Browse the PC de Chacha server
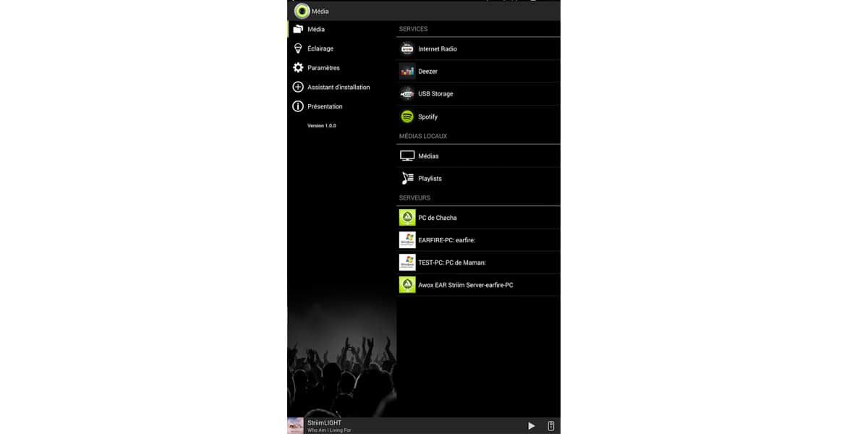Viewport: 868px width, 434px height. [478, 218]
